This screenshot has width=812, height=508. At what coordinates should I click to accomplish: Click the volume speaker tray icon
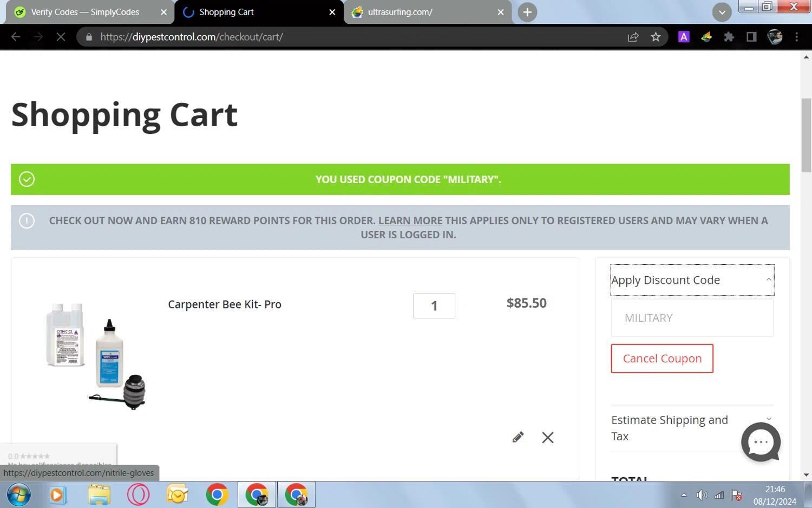point(702,495)
